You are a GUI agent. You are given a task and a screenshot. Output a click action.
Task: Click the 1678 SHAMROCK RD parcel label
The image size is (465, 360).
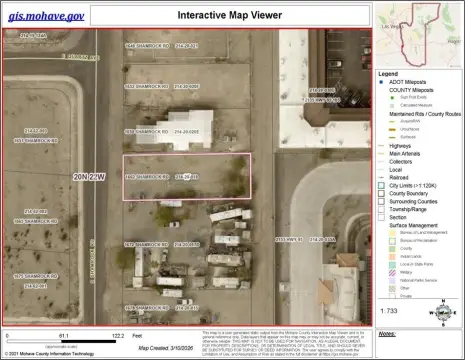[147, 308]
